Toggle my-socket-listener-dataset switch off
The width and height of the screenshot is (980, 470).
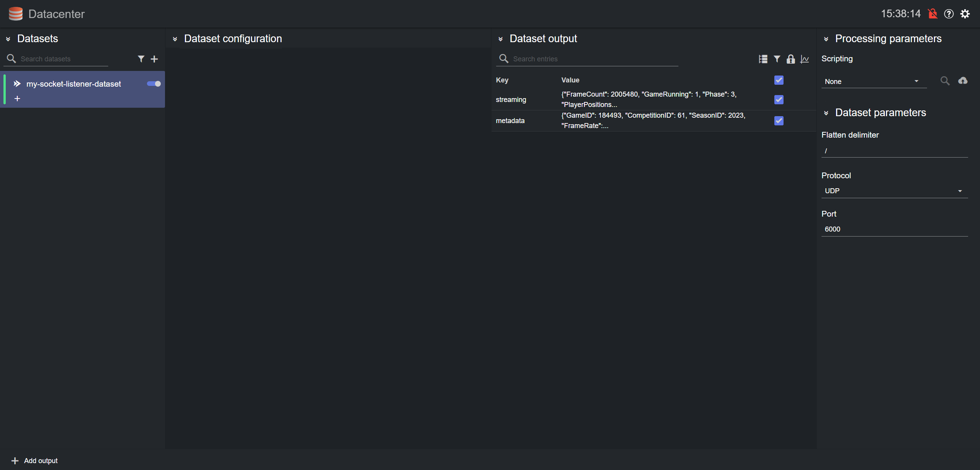(x=154, y=84)
